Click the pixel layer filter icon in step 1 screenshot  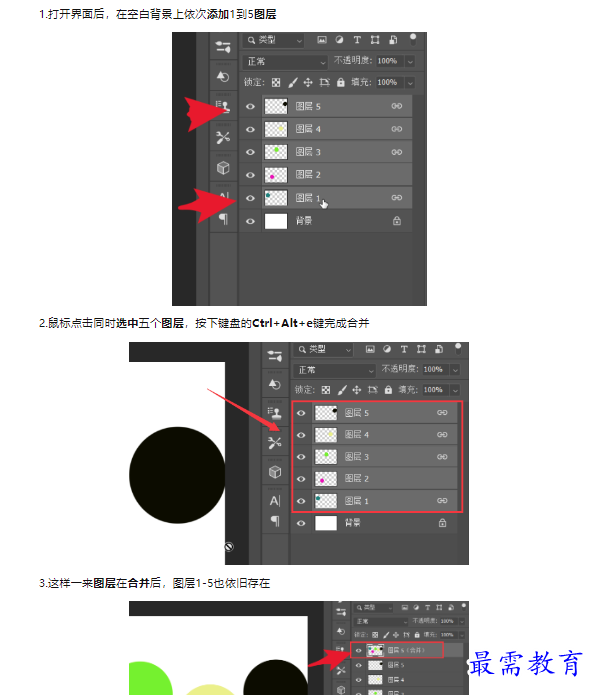click(x=322, y=40)
